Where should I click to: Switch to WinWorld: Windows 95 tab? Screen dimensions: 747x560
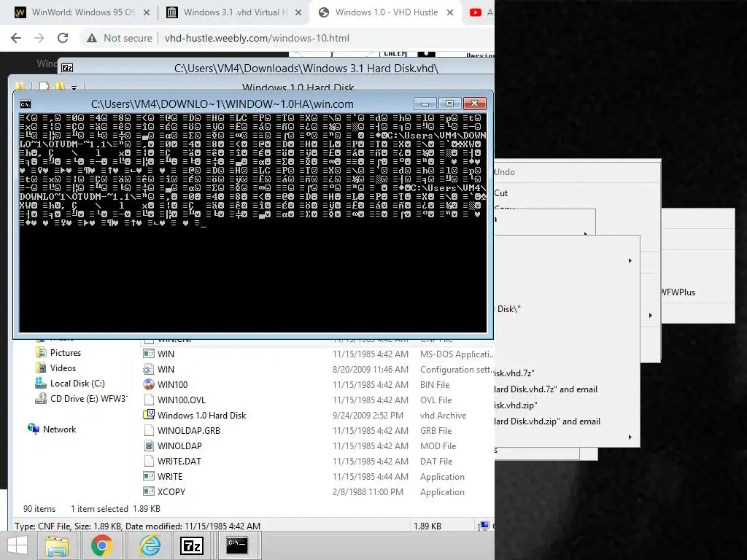tap(83, 12)
